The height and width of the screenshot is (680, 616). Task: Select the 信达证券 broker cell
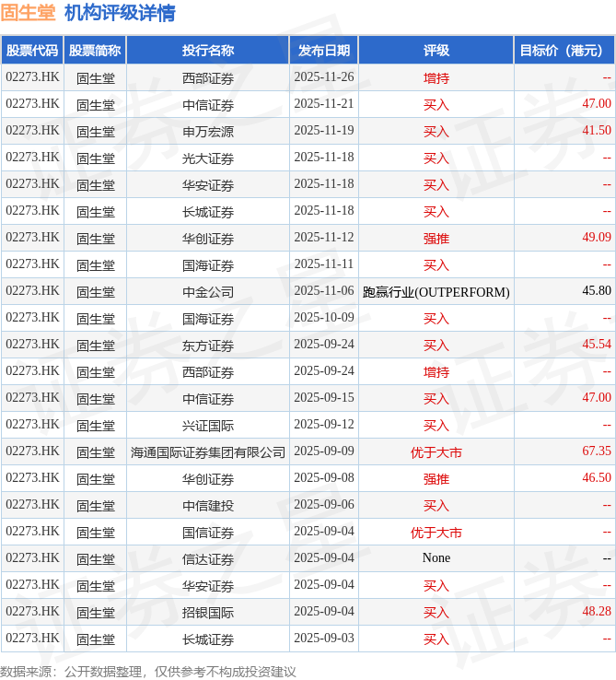click(x=208, y=559)
